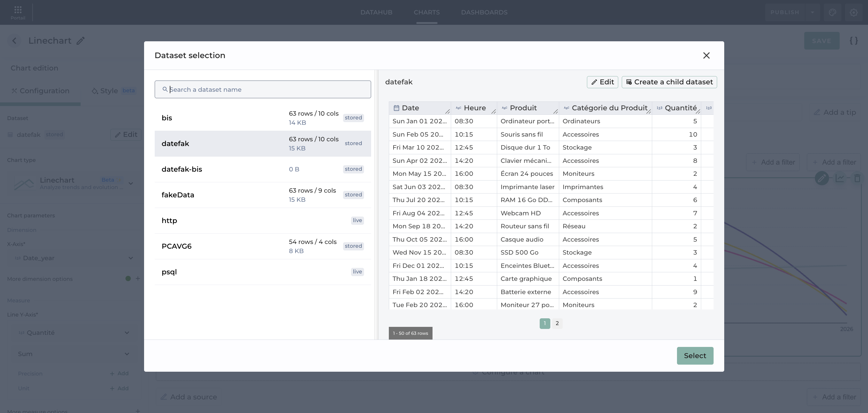Click the Date column resize handle

448,112
